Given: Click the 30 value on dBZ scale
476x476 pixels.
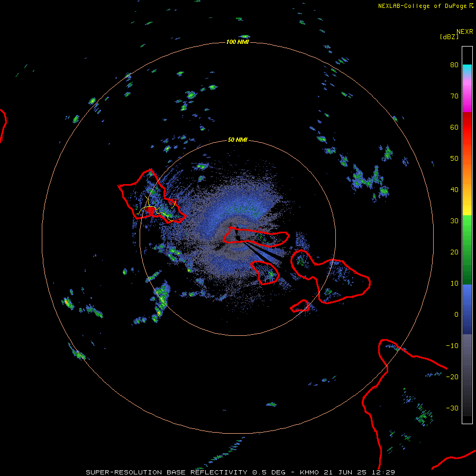Looking at the screenshot, I should [454, 221].
